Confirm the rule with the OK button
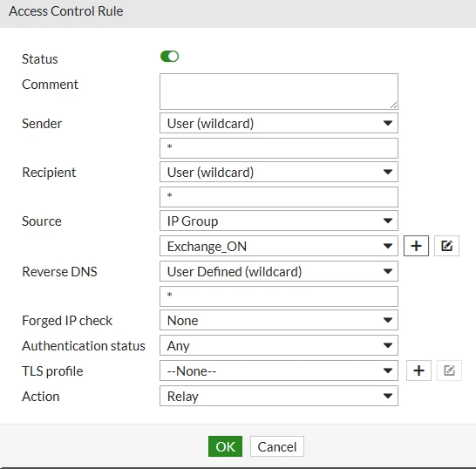476x469 pixels. coord(225,446)
